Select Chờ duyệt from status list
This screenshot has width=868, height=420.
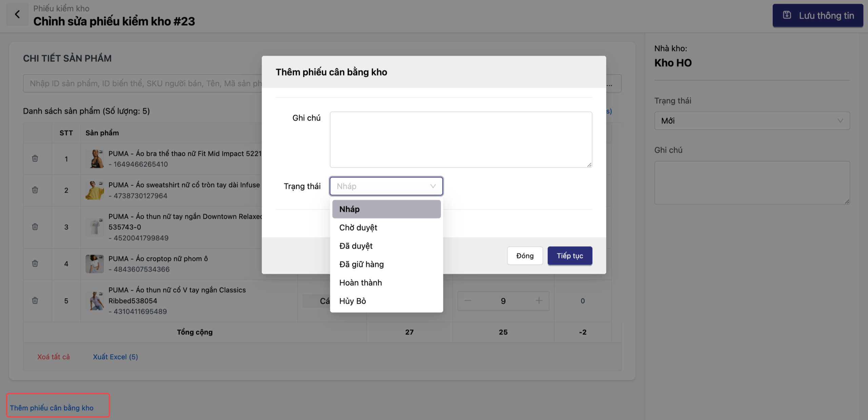pyautogui.click(x=358, y=227)
